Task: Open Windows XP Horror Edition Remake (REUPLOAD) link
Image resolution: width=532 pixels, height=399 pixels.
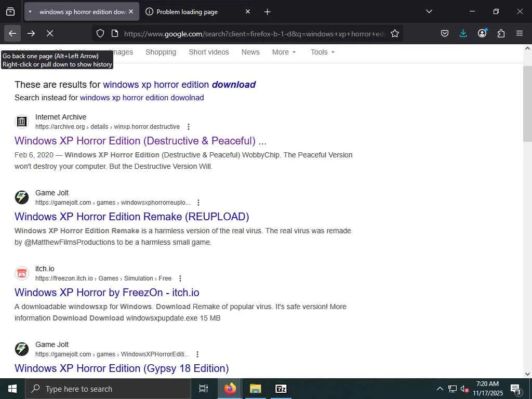Action: click(131, 217)
